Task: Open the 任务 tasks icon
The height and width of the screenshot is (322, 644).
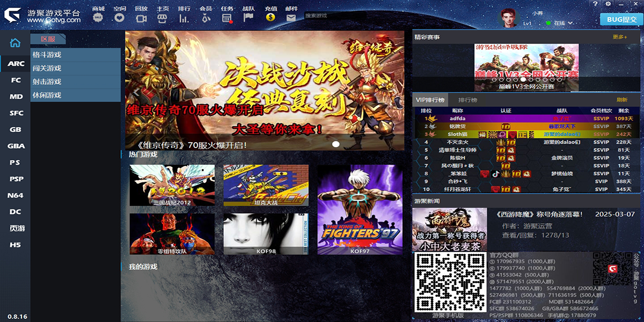Action: (227, 18)
